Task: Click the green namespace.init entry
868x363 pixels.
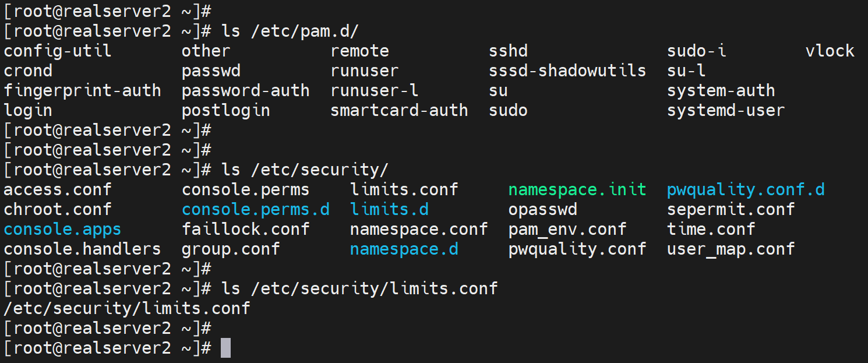Action: pyautogui.click(x=577, y=189)
